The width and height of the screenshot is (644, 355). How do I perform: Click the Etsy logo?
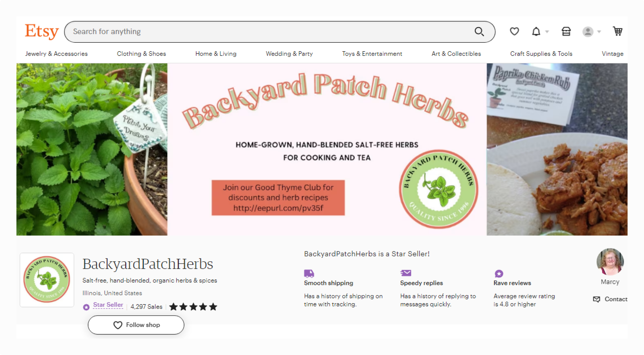pos(42,31)
